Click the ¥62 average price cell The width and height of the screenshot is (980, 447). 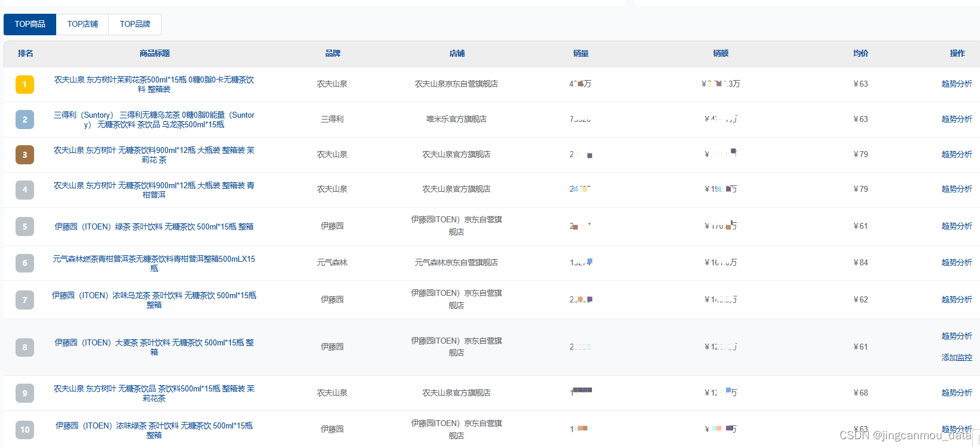tap(860, 300)
